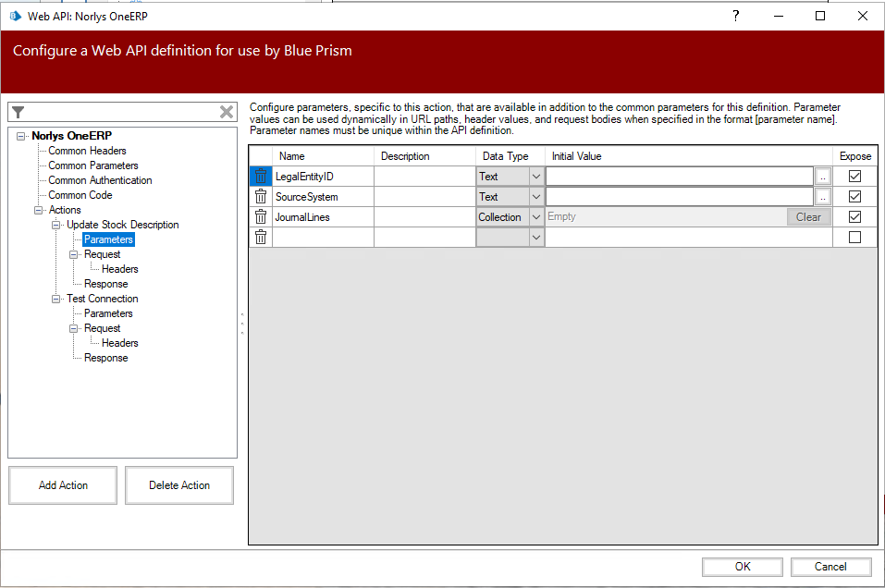The width and height of the screenshot is (885, 588).
Task: Enable Expose checkbox on the empty row
Action: 854,238
